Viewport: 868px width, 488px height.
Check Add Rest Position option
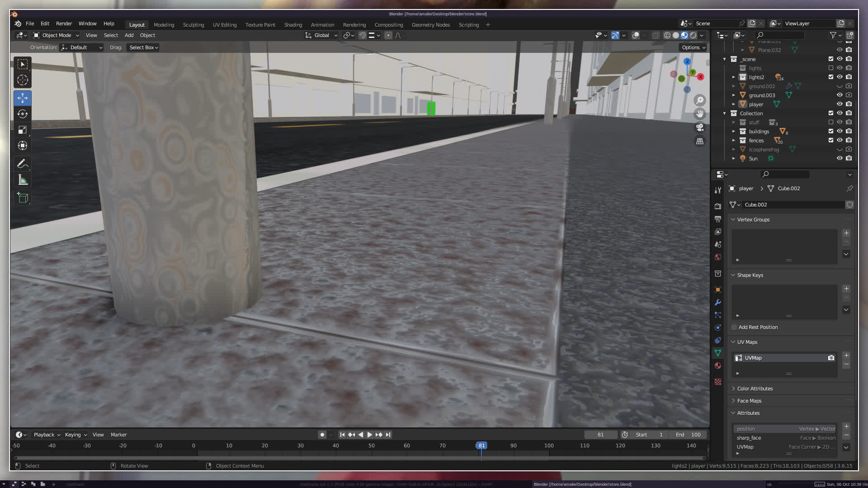pos(735,327)
